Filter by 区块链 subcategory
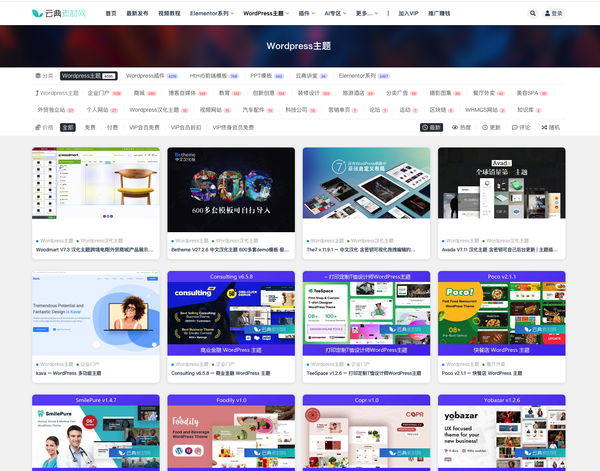 pos(442,110)
